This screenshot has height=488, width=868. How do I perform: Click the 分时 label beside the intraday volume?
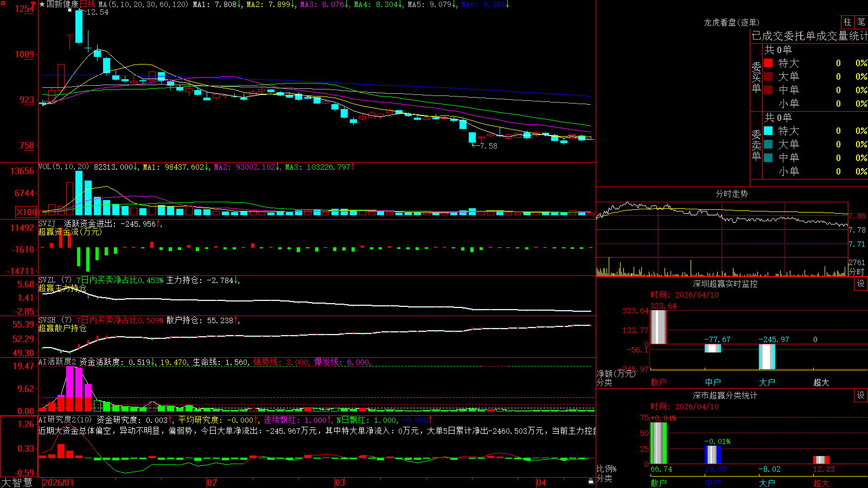[857, 272]
